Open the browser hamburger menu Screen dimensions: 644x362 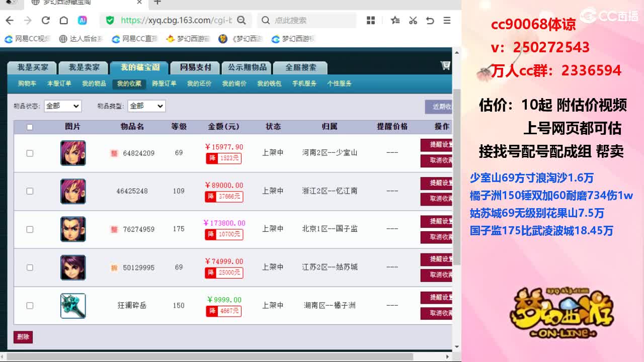[x=447, y=20]
